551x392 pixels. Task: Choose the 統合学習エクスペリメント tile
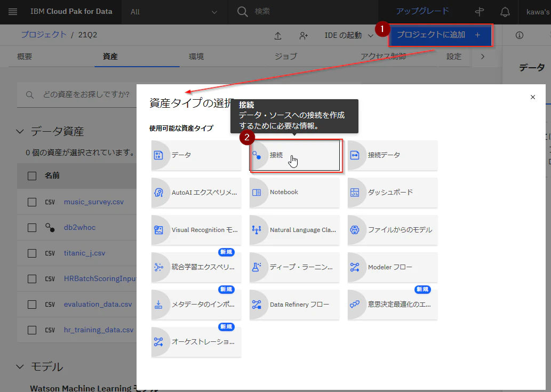[x=196, y=267]
